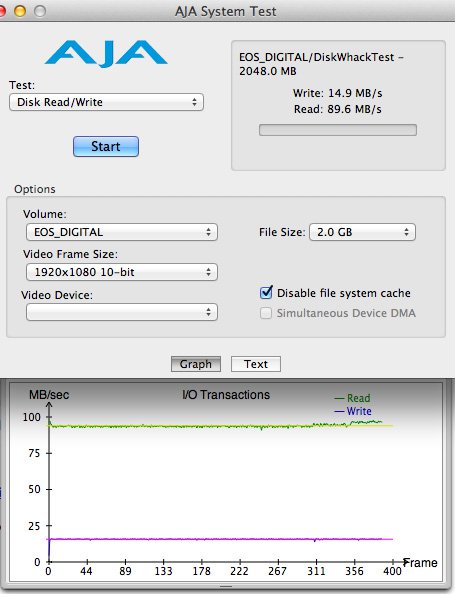Click the green Read legend entry
The image size is (455, 594).
tap(352, 398)
